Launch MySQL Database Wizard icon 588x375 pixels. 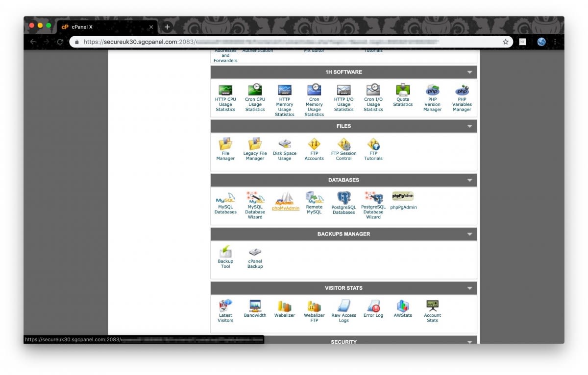pyautogui.click(x=255, y=198)
